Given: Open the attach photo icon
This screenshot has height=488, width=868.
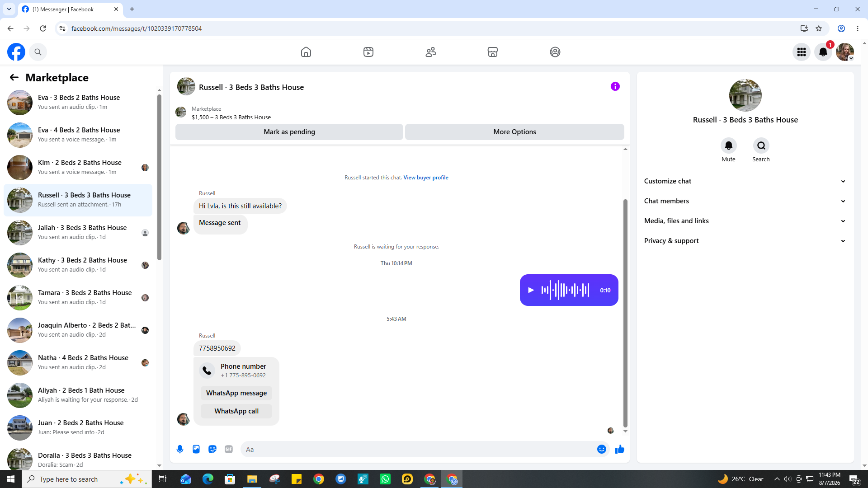Looking at the screenshot, I should (196, 449).
